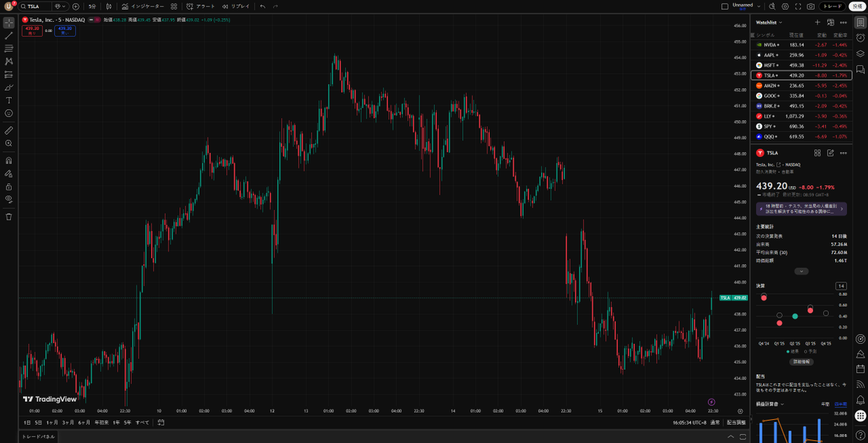The image size is (868, 443).
Task: Click the 詳細情報 details button
Action: tap(801, 361)
